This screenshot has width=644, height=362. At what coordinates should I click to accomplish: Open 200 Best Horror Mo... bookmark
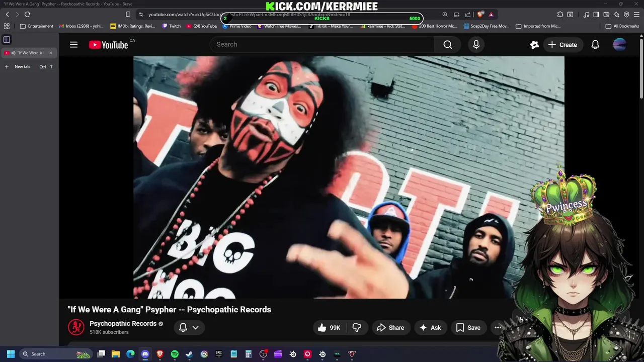[x=435, y=26]
